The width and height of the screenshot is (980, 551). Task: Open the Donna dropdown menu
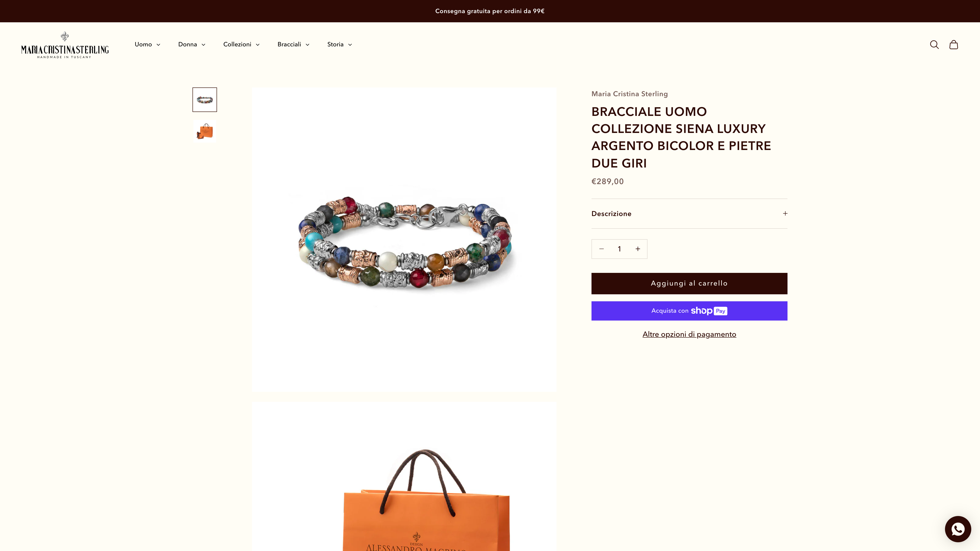pyautogui.click(x=192, y=44)
